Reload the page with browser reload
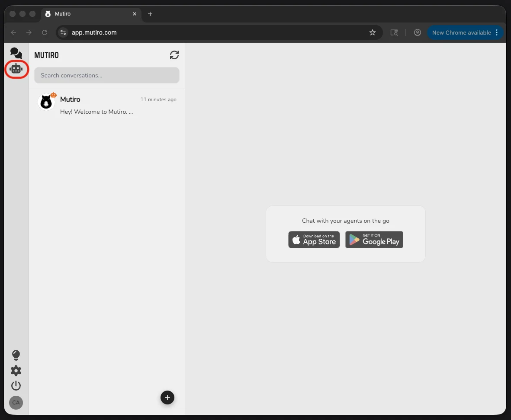The image size is (511, 420). 45,32
